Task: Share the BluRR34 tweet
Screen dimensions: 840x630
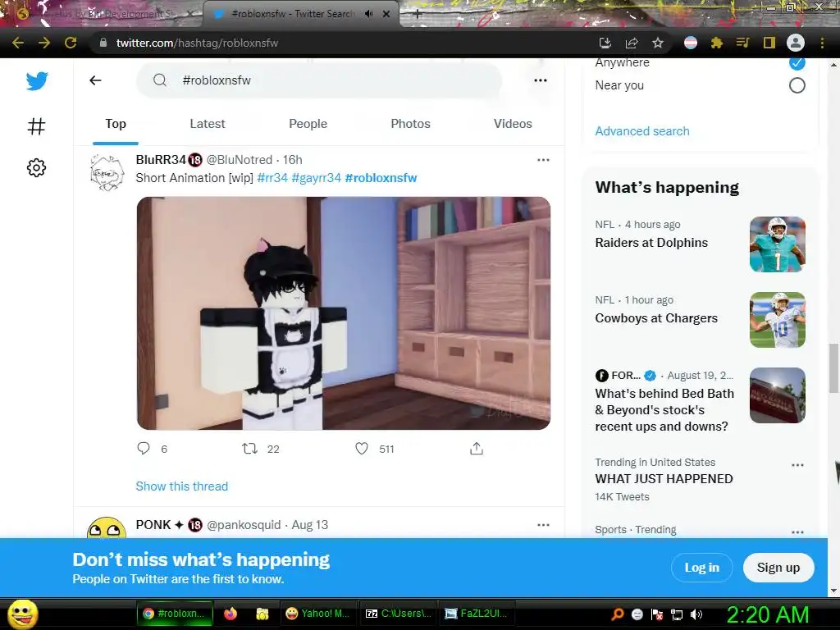Action: (477, 449)
